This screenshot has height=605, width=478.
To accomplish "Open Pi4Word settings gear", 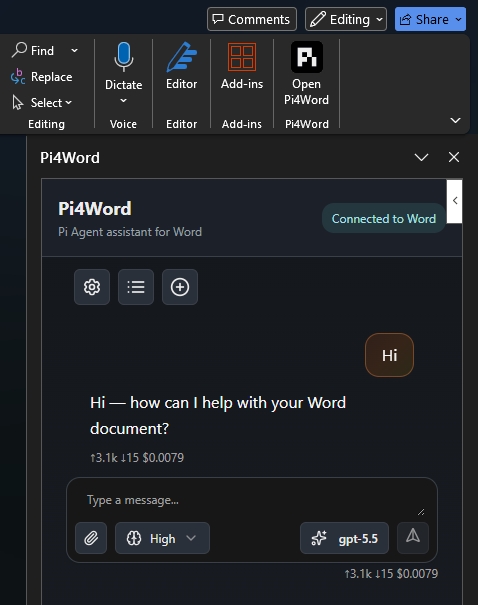I will tap(92, 287).
